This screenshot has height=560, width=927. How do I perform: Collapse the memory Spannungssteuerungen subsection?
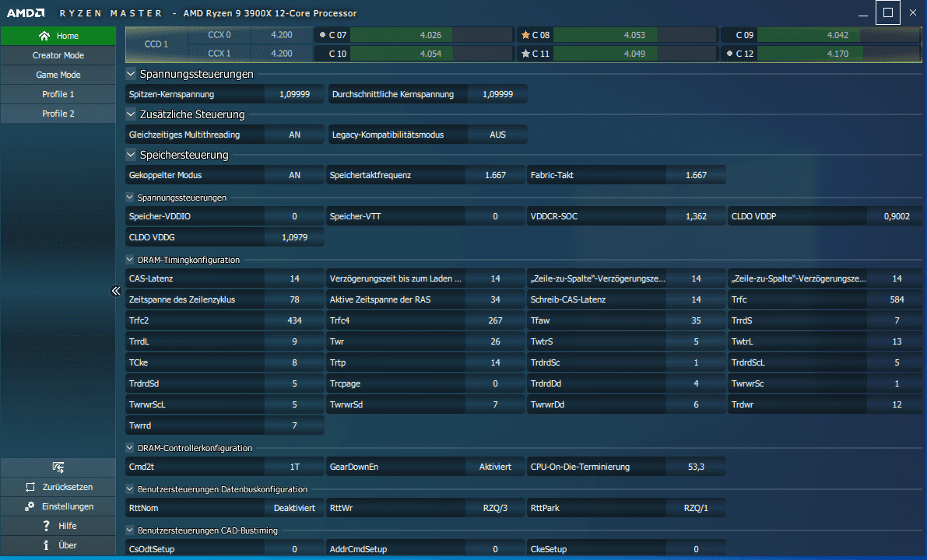tap(129, 198)
